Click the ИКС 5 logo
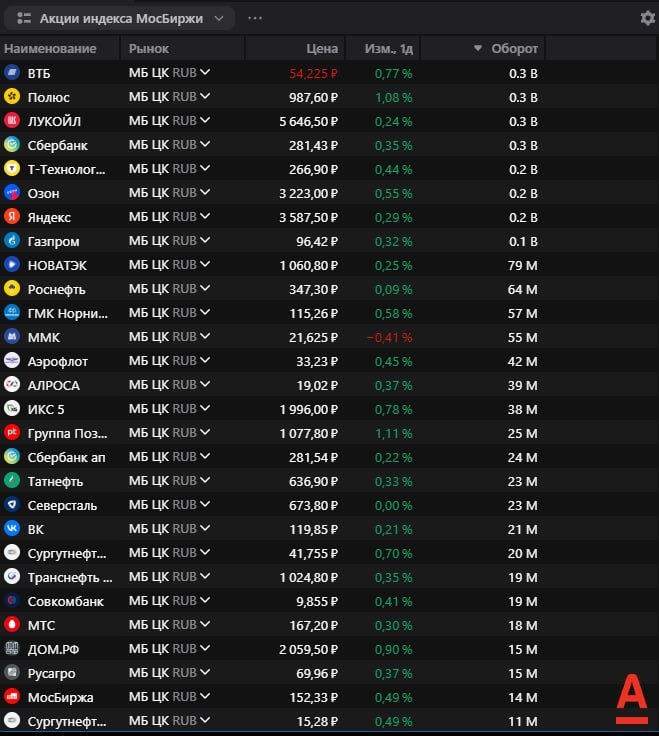Viewport: 659px width, 736px height. 12,408
